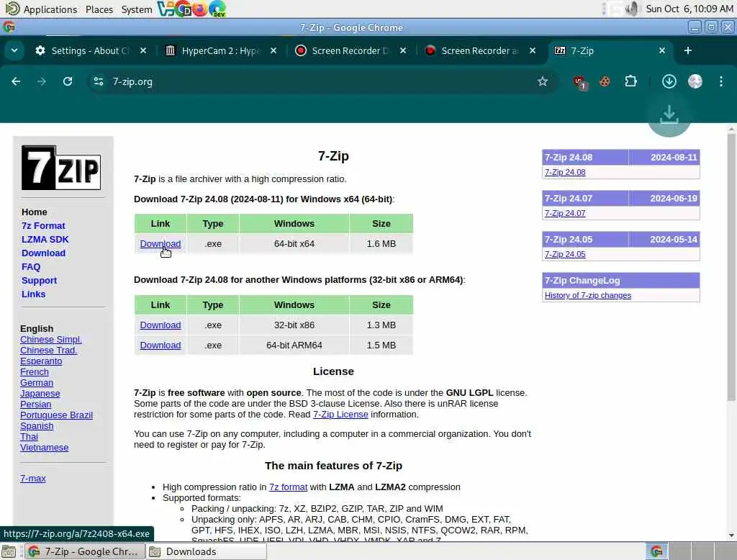Click the Chrome window menu icon in title bar
The width and height of the screenshot is (737, 560).
pyautogui.click(x=9, y=27)
